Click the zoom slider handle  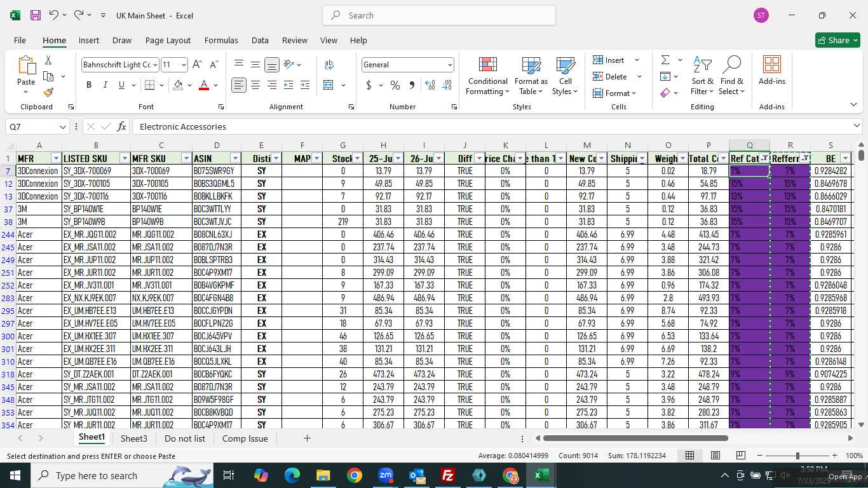coord(797,456)
